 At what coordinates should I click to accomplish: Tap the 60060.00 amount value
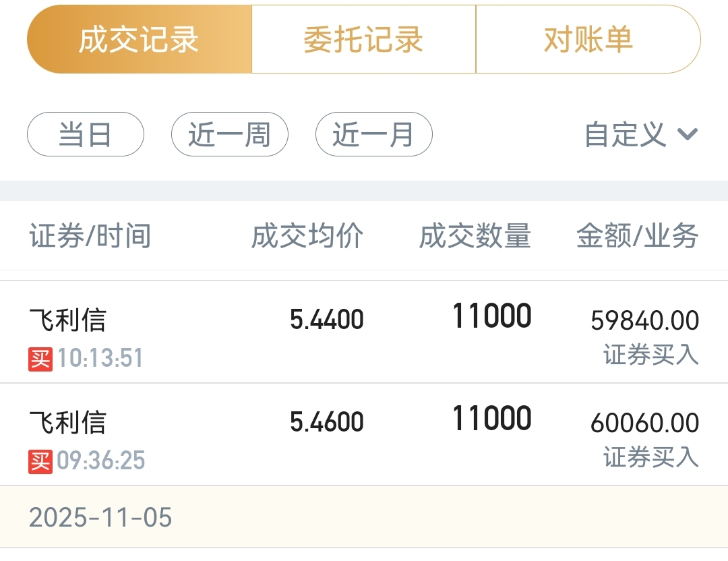pyautogui.click(x=644, y=423)
